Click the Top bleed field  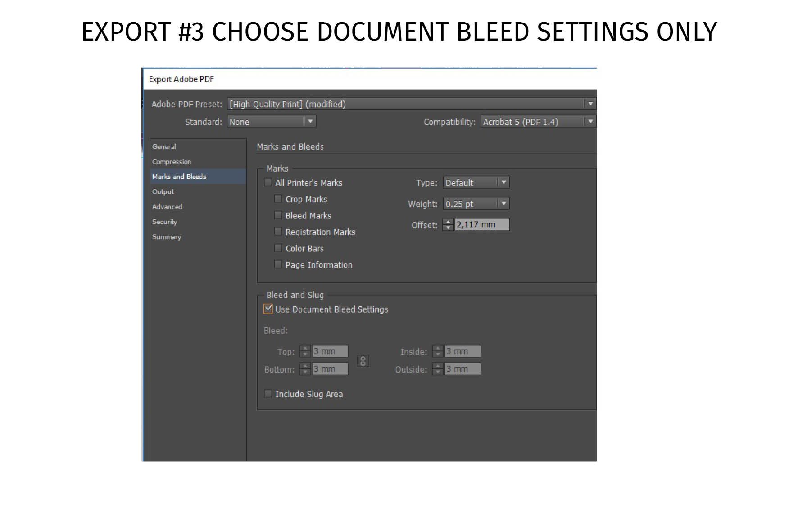click(x=330, y=351)
